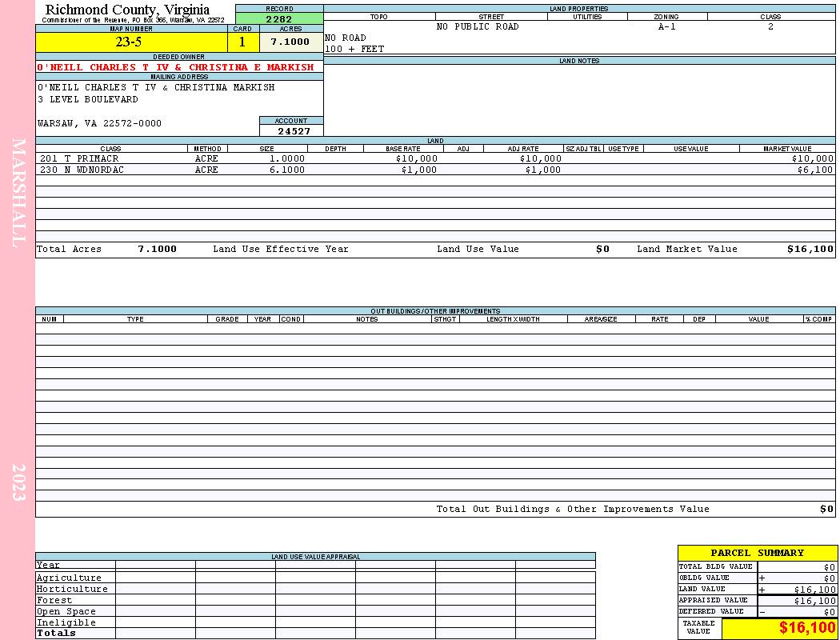This screenshot has width=840, height=640.
Task: Click mailing address line 3 LEVEL BOULEVARD
Action: (88, 100)
